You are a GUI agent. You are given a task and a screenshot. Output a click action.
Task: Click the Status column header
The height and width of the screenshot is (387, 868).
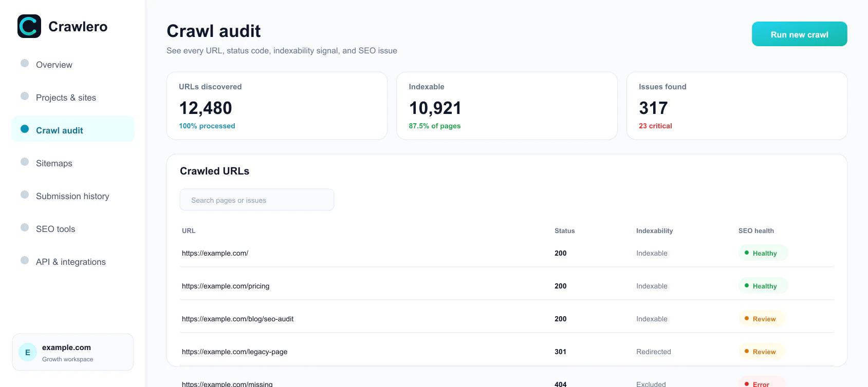[x=564, y=230]
